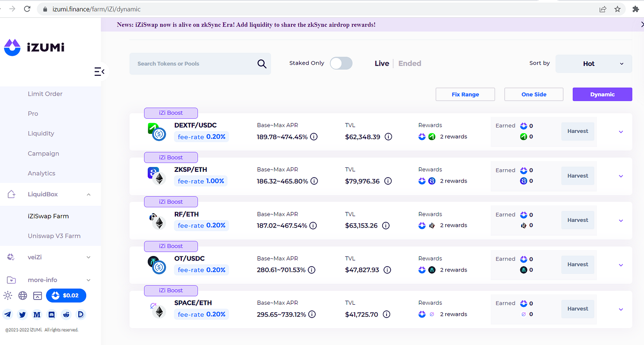Image resolution: width=644 pixels, height=345 pixels.
Task: Reload the page in the browser
Action: pos(27,9)
